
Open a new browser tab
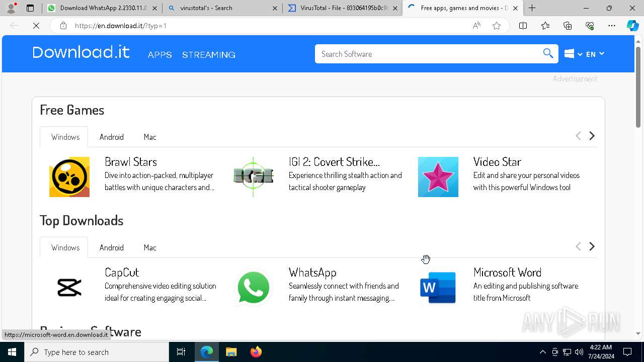pyautogui.click(x=532, y=8)
